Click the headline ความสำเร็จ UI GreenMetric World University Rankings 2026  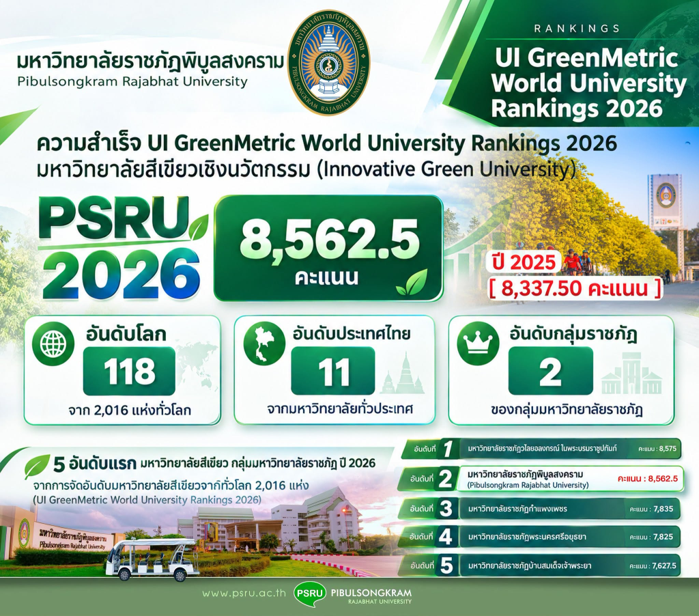(x=327, y=143)
